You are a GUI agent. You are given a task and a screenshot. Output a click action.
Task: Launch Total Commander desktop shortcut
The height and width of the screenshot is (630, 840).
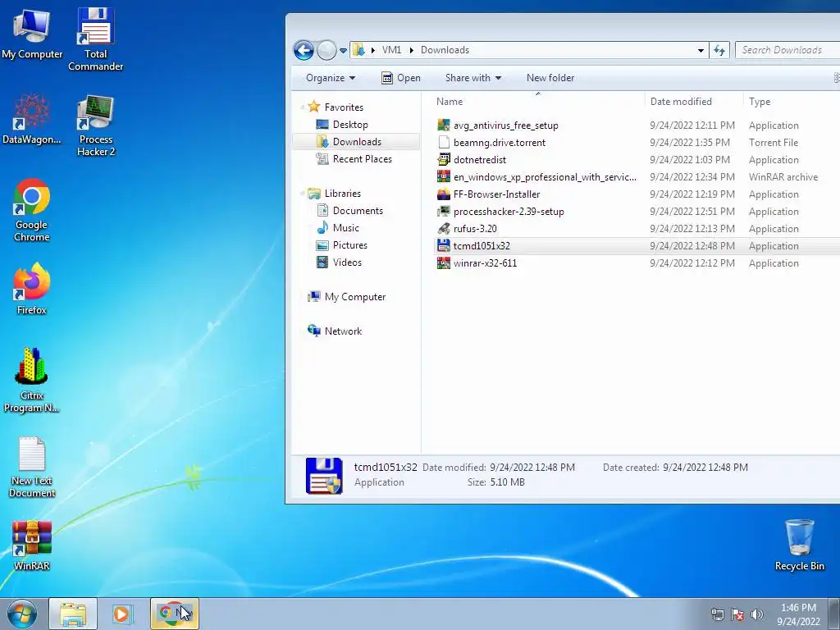[x=95, y=39]
